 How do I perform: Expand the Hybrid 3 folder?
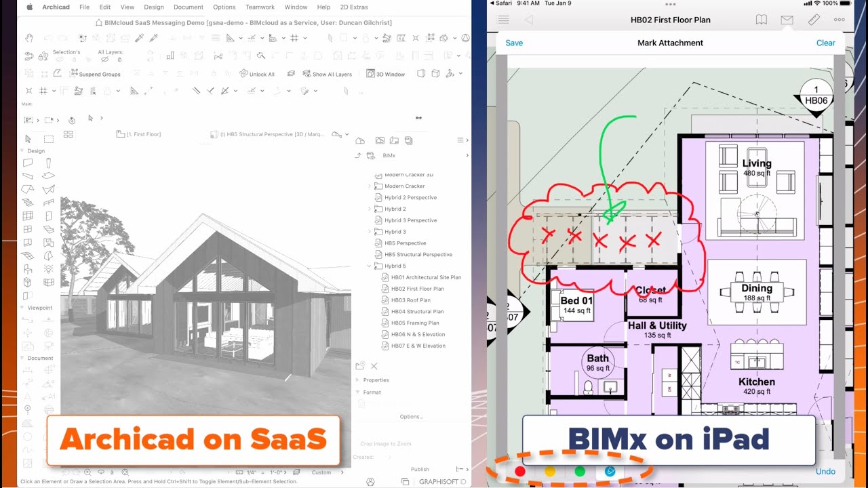coord(370,232)
